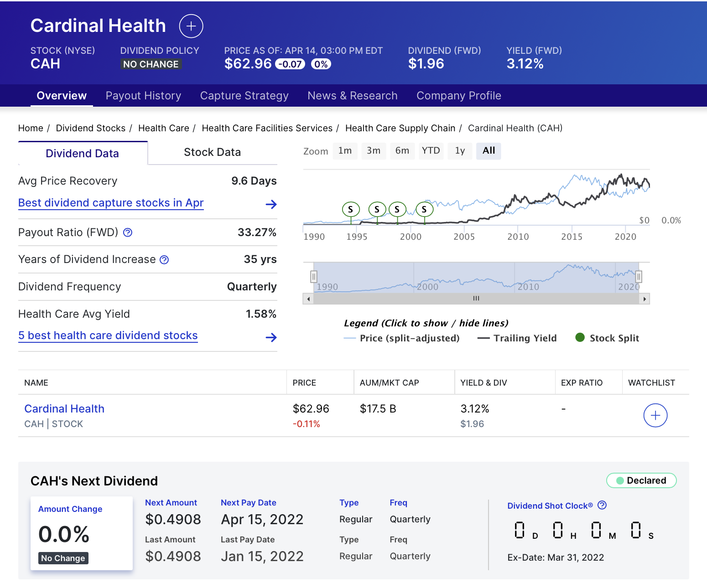Set chart zoom to 1y

(x=460, y=151)
